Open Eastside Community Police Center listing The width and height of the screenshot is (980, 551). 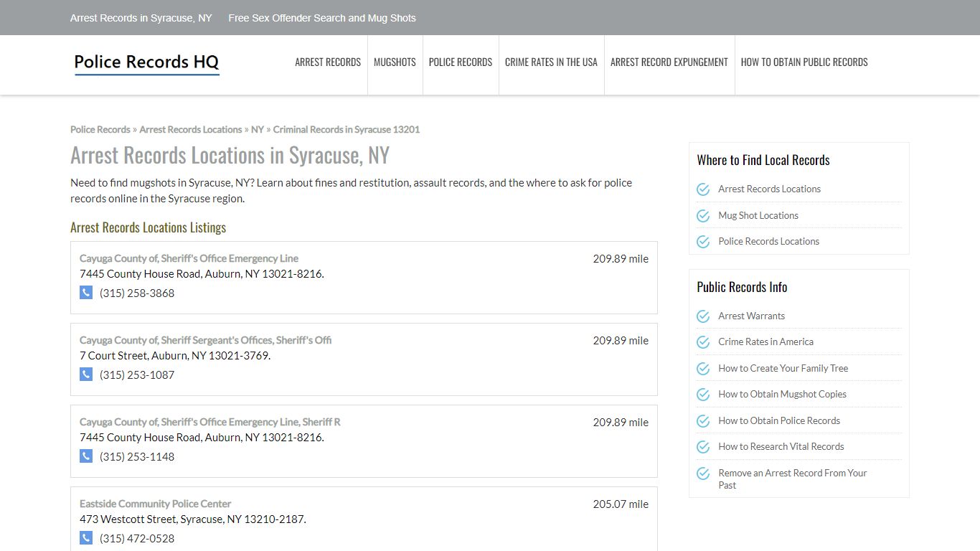pyautogui.click(x=155, y=504)
